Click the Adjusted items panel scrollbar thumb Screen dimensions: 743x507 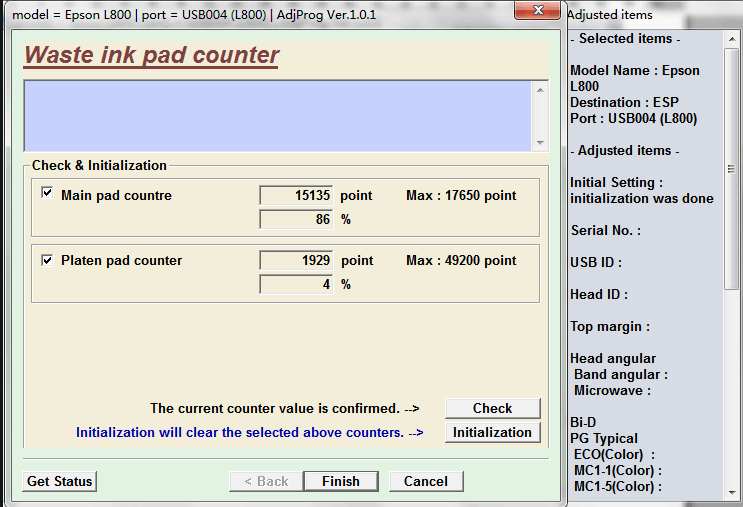click(731, 170)
